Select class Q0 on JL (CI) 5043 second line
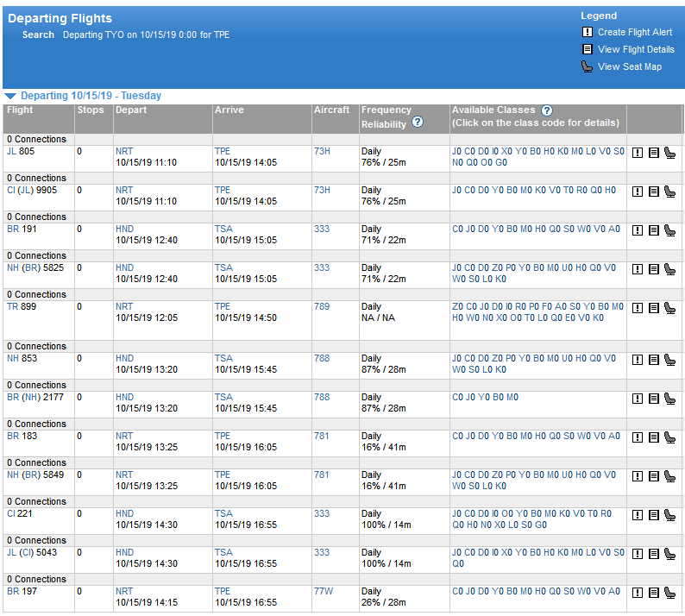685x616 pixels. (458, 564)
